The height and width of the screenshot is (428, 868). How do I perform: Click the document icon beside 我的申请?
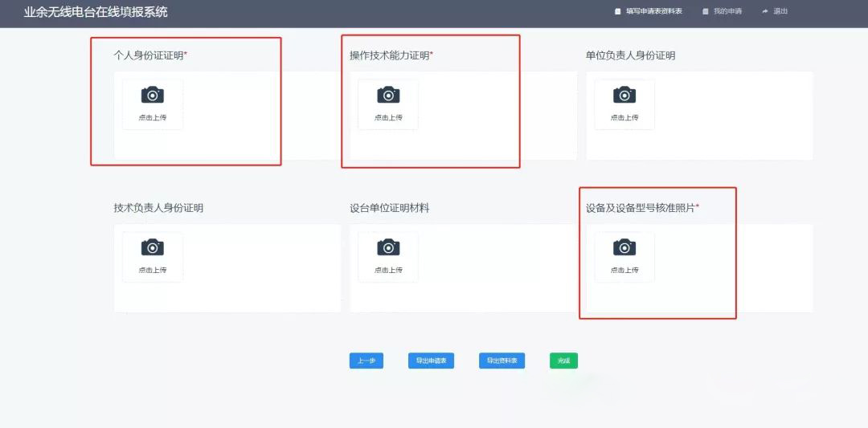tap(706, 11)
